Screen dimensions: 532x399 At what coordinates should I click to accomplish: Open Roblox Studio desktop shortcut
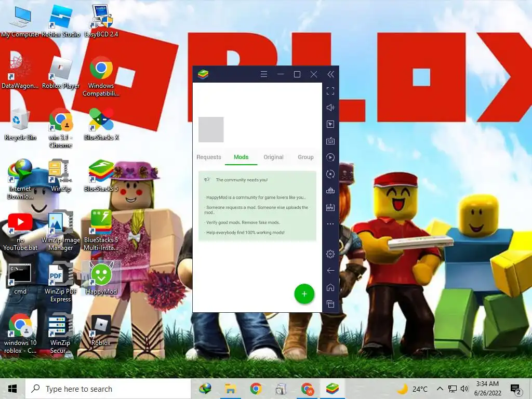pyautogui.click(x=61, y=21)
